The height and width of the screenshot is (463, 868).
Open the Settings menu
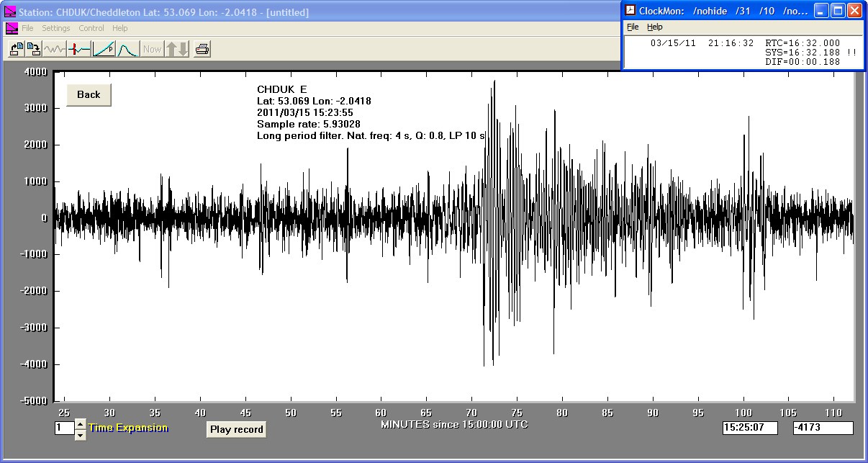(56, 28)
